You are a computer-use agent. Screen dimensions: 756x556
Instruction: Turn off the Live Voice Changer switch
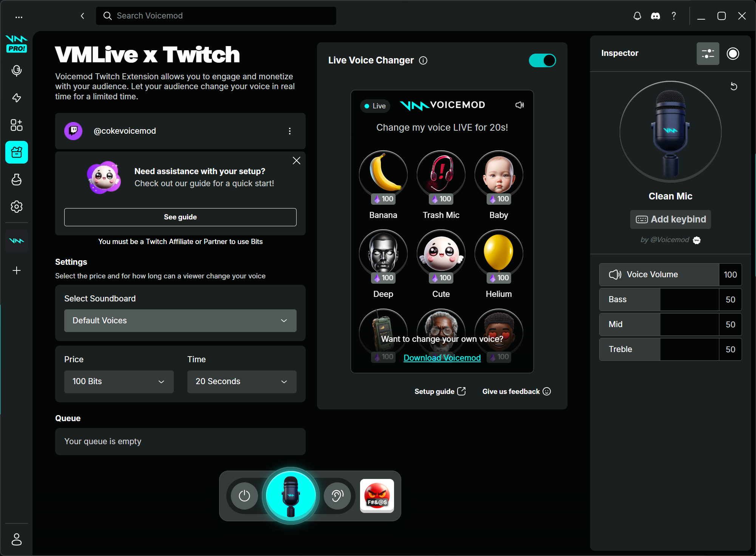pos(542,60)
